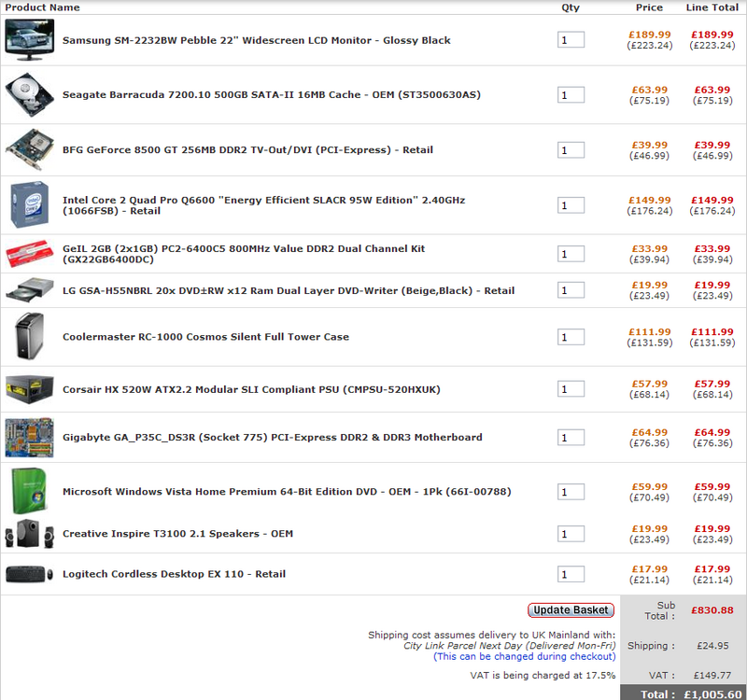The height and width of the screenshot is (700, 747).
Task: Click 'This can be changed during checkout' link
Action: tap(524, 657)
